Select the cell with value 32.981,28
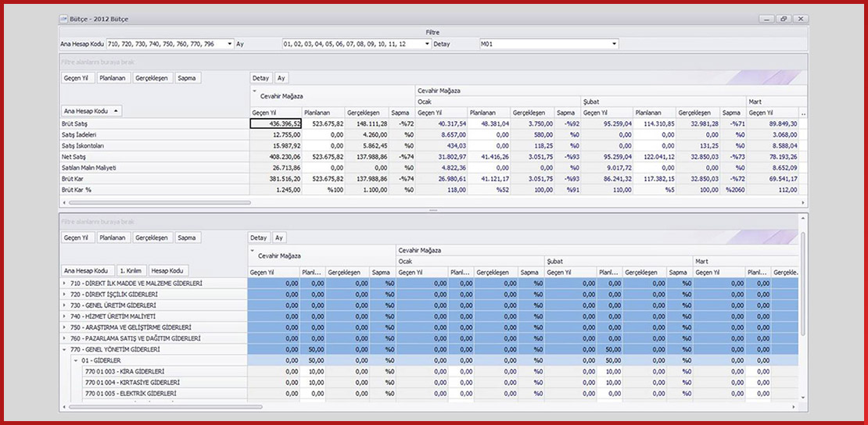Screen dimensions: 868x425 pyautogui.click(x=698, y=124)
